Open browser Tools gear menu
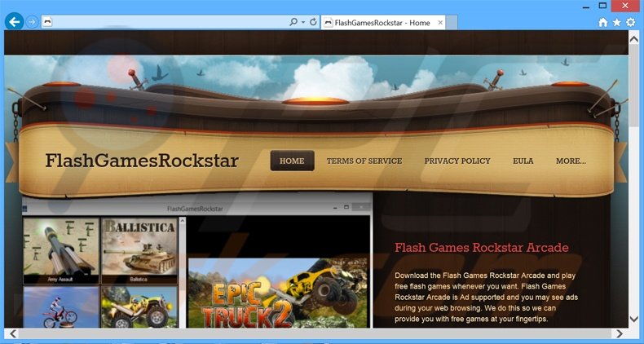The height and width of the screenshot is (344, 644). (x=631, y=23)
